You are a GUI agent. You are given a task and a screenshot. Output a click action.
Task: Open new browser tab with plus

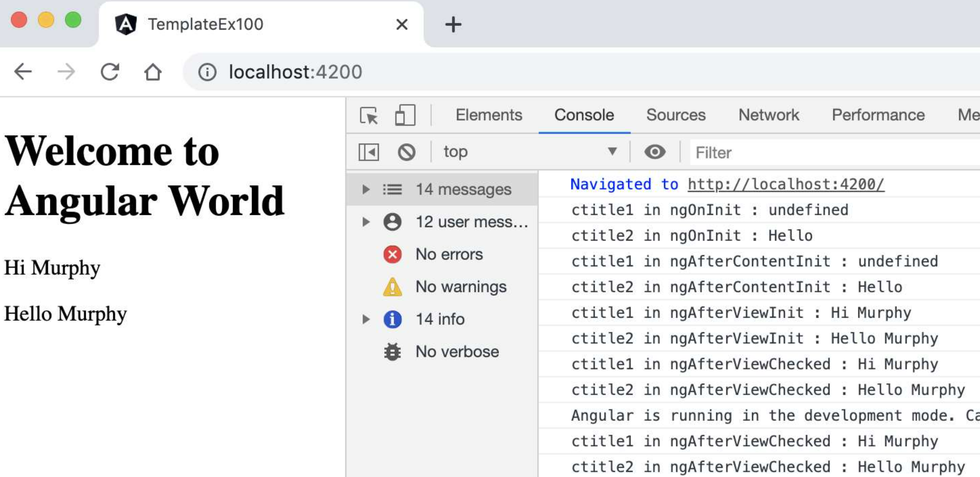pos(453,25)
